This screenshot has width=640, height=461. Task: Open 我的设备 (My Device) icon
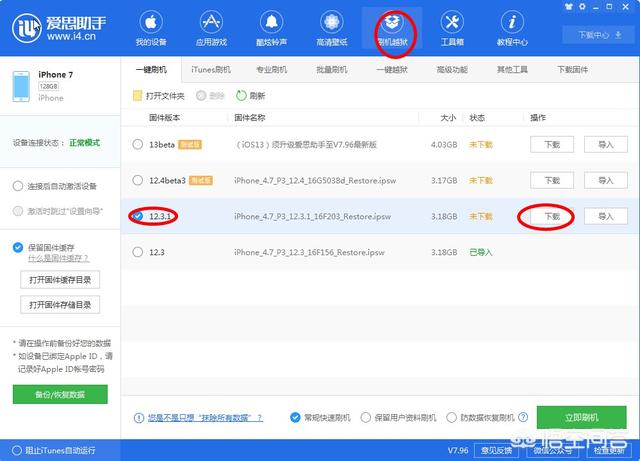151,22
